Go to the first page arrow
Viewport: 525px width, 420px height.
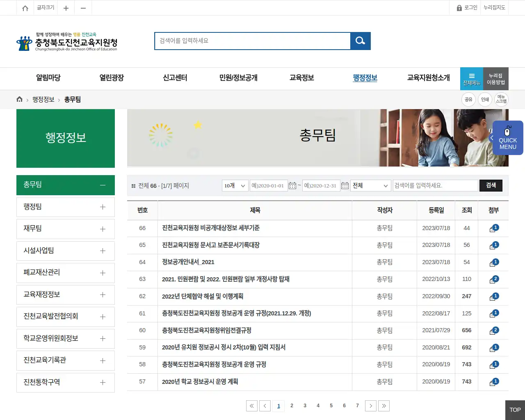tap(252, 406)
